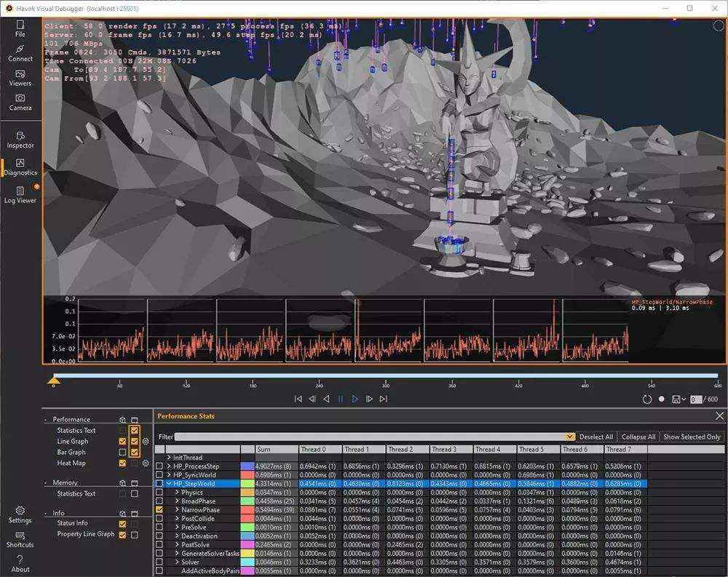The width and height of the screenshot is (728, 577).
Task: Toggle the Status Info checkbox
Action: pos(122,524)
